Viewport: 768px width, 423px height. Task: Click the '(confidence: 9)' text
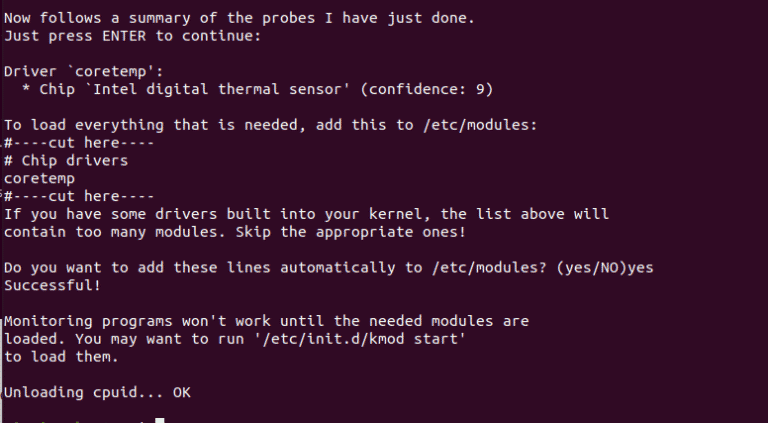tap(427, 89)
